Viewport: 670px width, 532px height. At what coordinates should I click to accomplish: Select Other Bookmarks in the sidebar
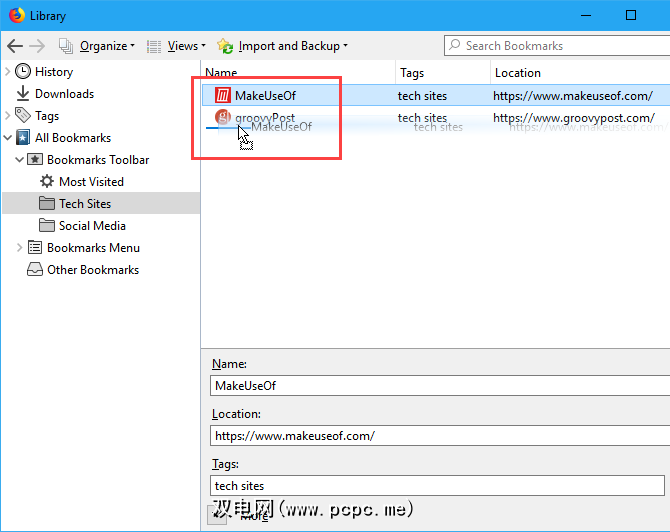click(93, 270)
